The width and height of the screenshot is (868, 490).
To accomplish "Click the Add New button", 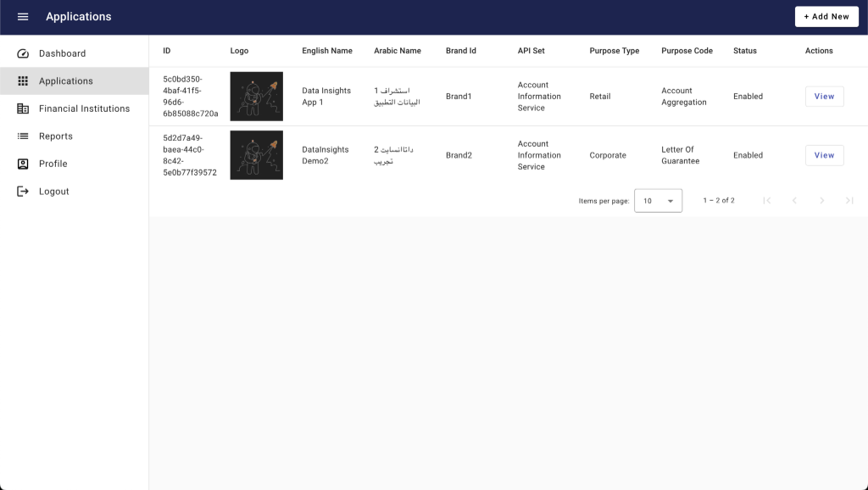I will point(826,16).
